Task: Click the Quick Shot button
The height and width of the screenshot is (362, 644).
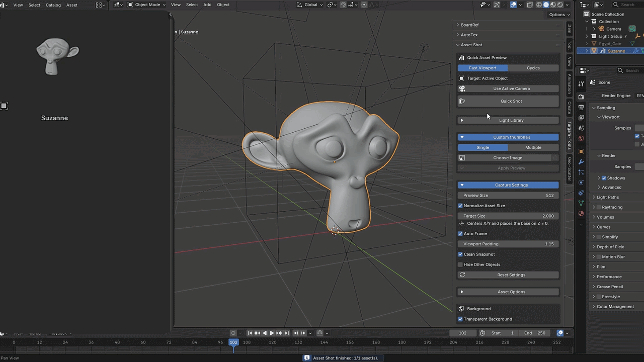Action: tap(508, 101)
